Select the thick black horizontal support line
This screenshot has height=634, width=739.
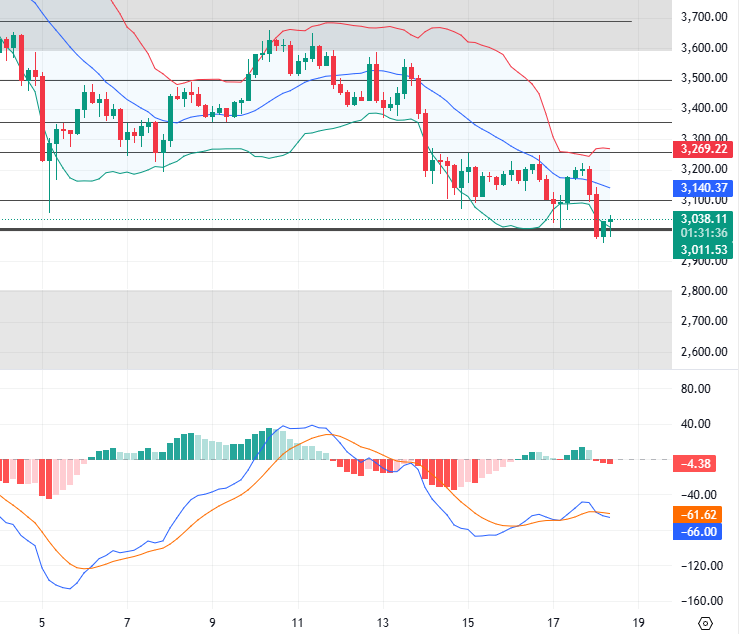point(300,230)
